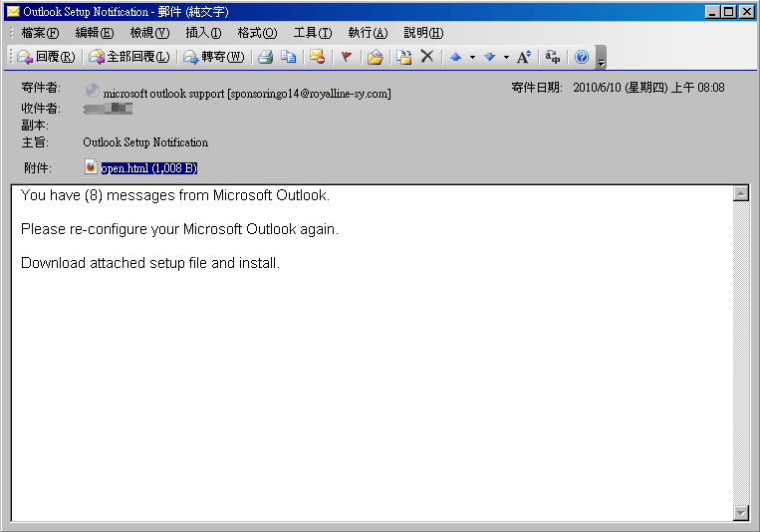Click the message body scrollbar track

(741, 353)
